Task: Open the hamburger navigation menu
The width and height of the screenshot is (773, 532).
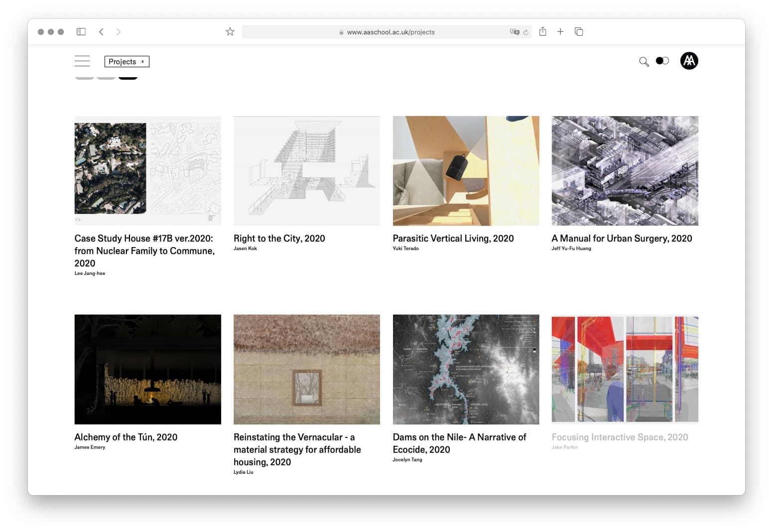Action: pyautogui.click(x=82, y=61)
